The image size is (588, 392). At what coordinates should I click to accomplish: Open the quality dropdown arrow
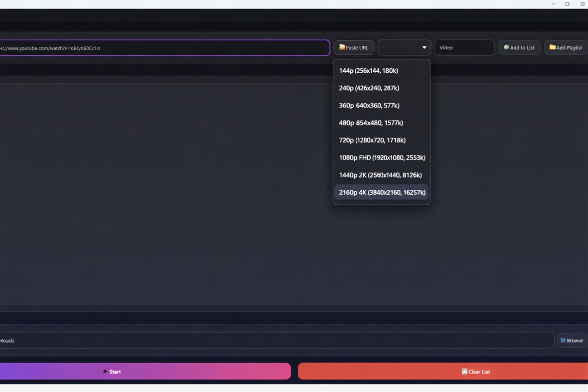point(424,47)
